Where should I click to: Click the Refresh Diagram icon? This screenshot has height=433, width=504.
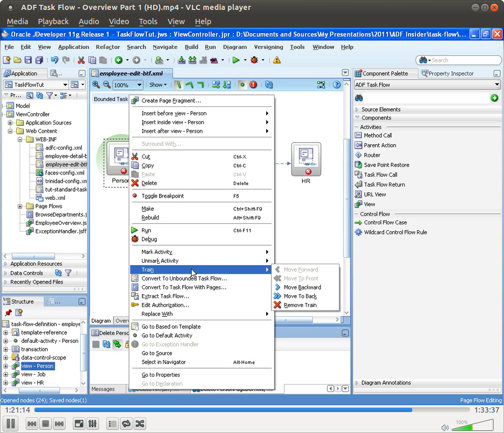269,84
